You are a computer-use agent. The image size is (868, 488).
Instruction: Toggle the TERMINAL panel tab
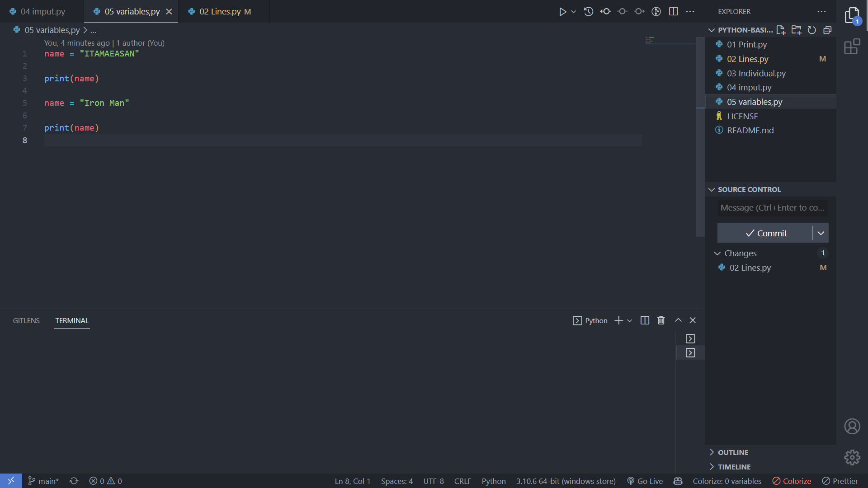[71, 320]
